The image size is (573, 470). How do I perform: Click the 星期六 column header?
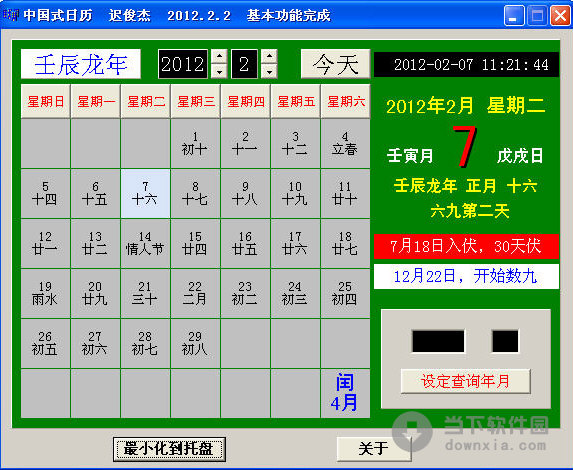346,101
